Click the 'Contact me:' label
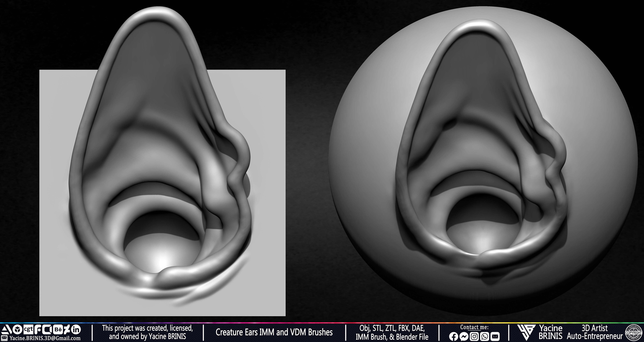This screenshot has height=342, width=644. [x=474, y=327]
